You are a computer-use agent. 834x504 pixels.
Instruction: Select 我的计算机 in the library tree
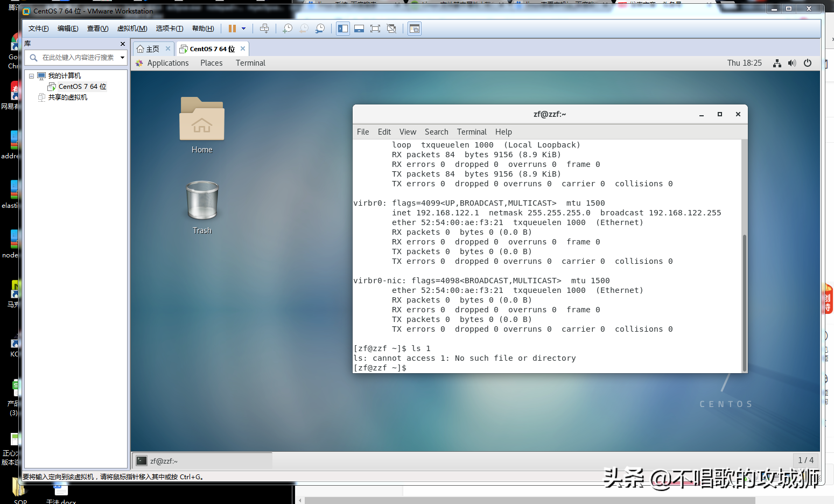coord(64,76)
